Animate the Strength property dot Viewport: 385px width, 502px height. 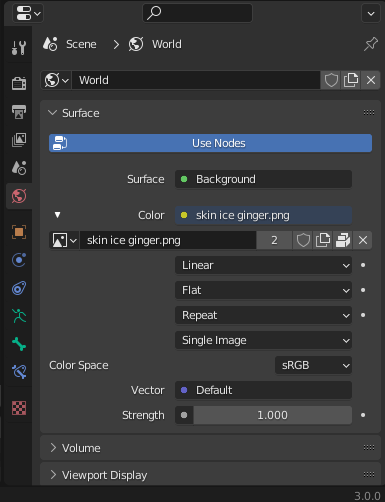tap(363, 415)
